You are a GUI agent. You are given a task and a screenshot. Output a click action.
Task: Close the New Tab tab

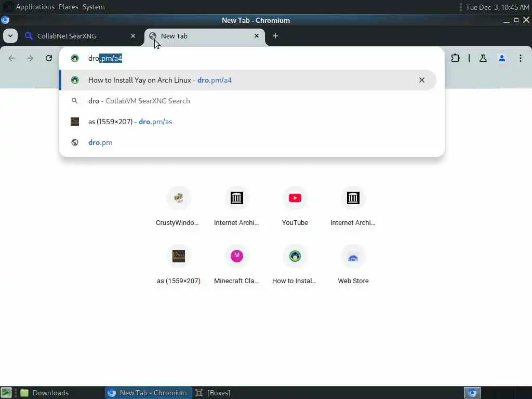[257, 36]
